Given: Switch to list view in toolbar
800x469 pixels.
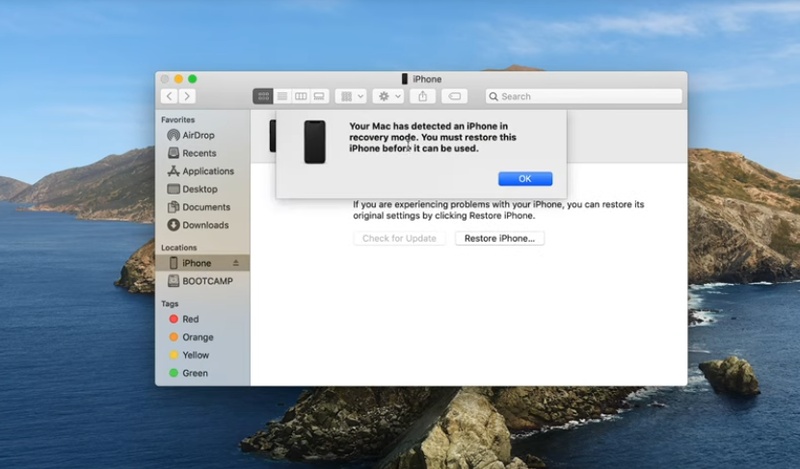Looking at the screenshot, I should 282,96.
